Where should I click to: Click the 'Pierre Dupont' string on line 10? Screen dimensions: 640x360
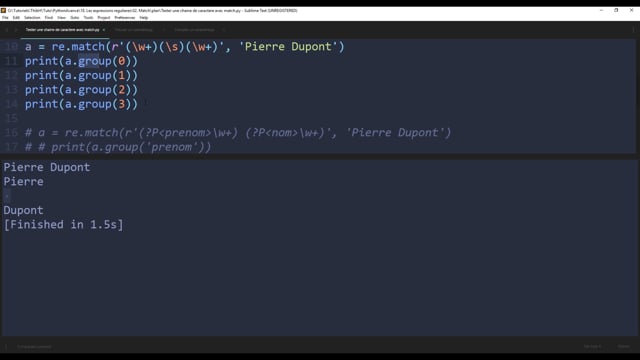tap(289, 47)
